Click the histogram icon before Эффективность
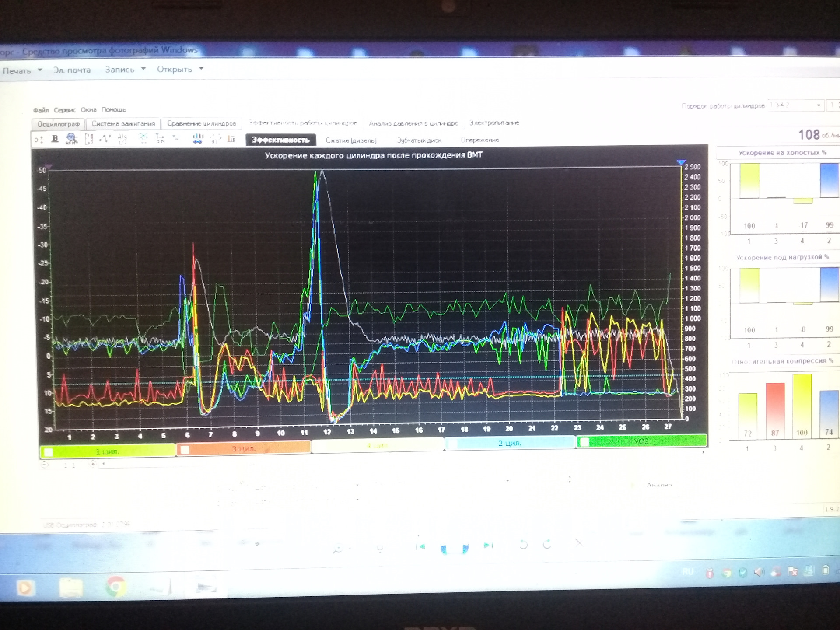The width and height of the screenshot is (840, 630). pos(231,139)
